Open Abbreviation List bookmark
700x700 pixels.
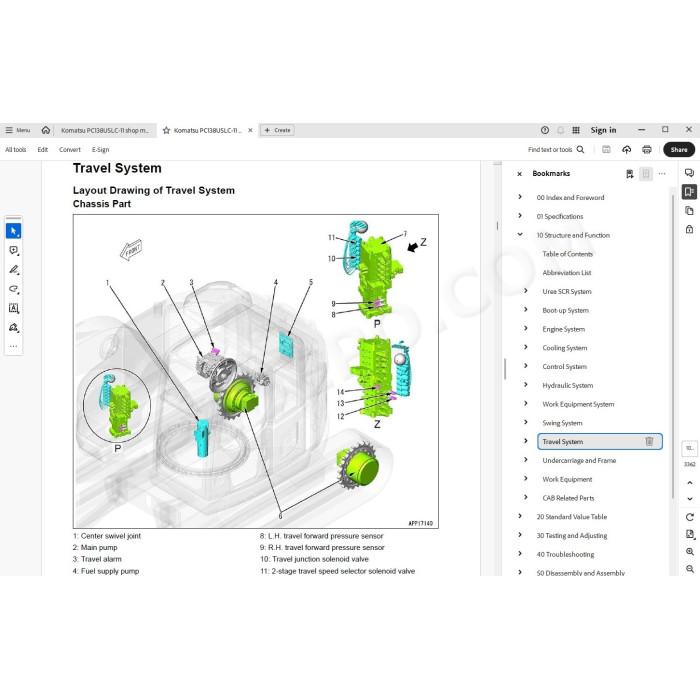[567, 272]
